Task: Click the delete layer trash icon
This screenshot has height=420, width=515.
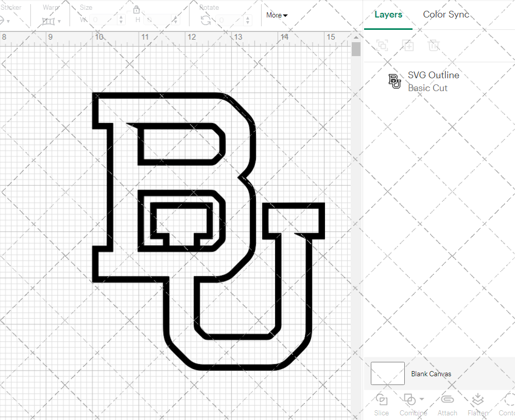Action: coord(434,45)
